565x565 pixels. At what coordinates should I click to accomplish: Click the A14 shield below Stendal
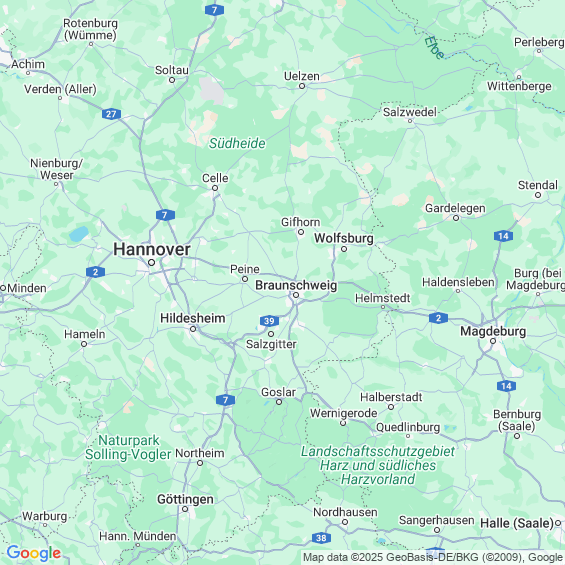tap(503, 236)
